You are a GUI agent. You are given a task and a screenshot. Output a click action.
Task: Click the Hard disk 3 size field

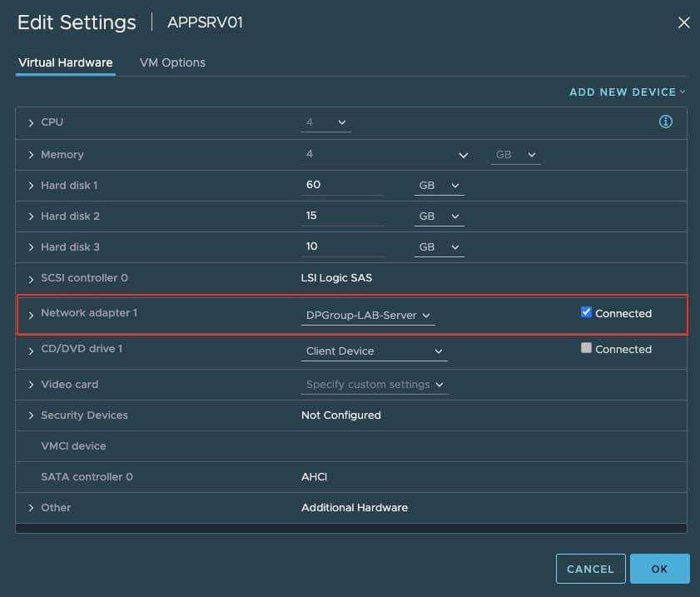point(342,246)
